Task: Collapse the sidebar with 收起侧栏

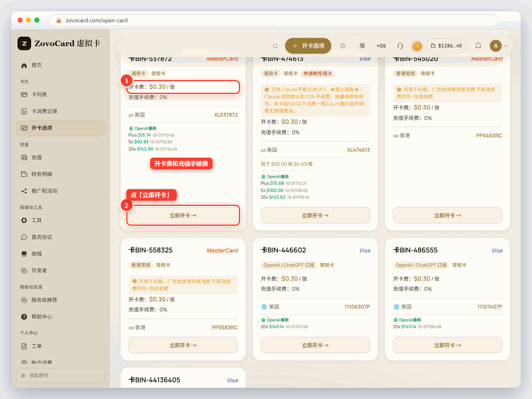Action: 60,376
